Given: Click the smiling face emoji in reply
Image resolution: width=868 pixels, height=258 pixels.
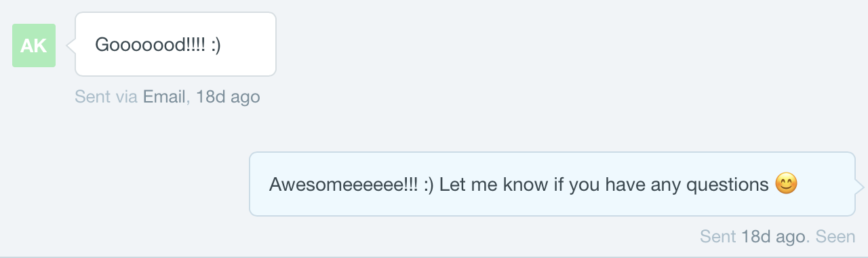Looking at the screenshot, I should tap(786, 184).
